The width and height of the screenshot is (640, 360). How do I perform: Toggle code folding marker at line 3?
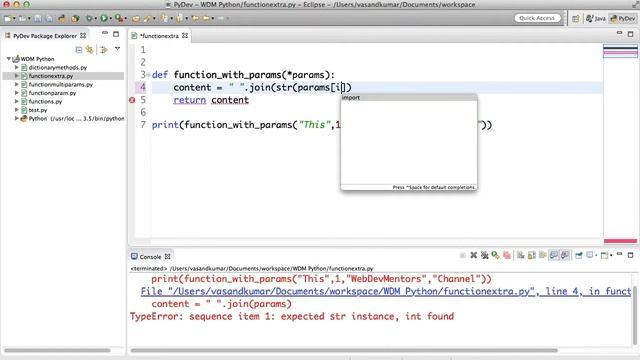148,75
